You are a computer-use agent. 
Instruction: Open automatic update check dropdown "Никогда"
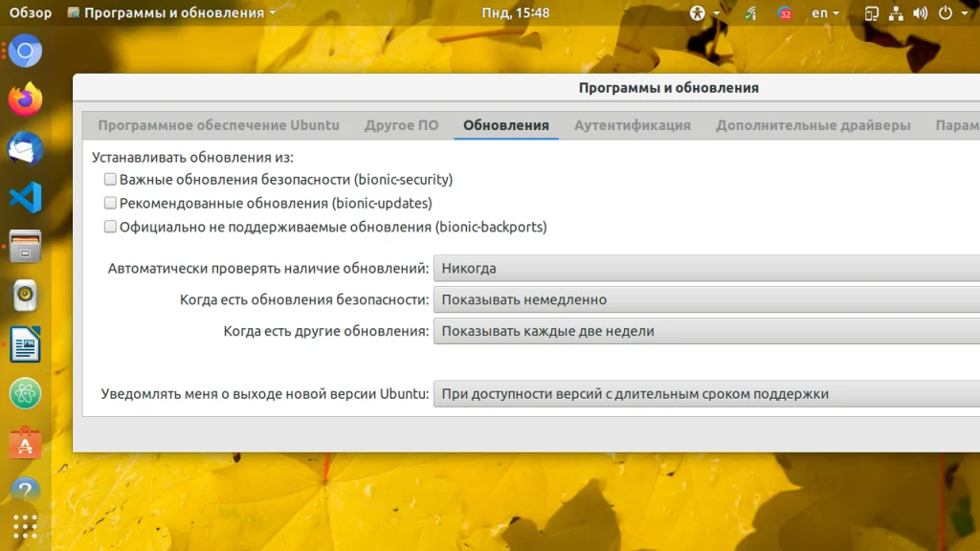click(706, 268)
